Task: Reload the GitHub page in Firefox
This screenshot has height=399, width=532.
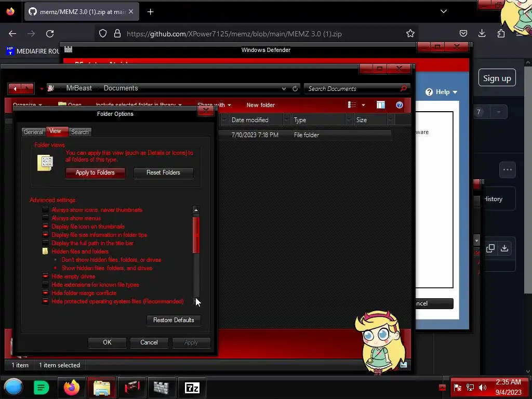Action: click(x=50, y=34)
